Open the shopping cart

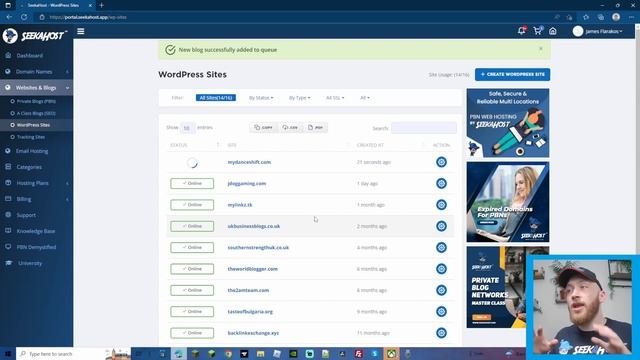[x=537, y=31]
